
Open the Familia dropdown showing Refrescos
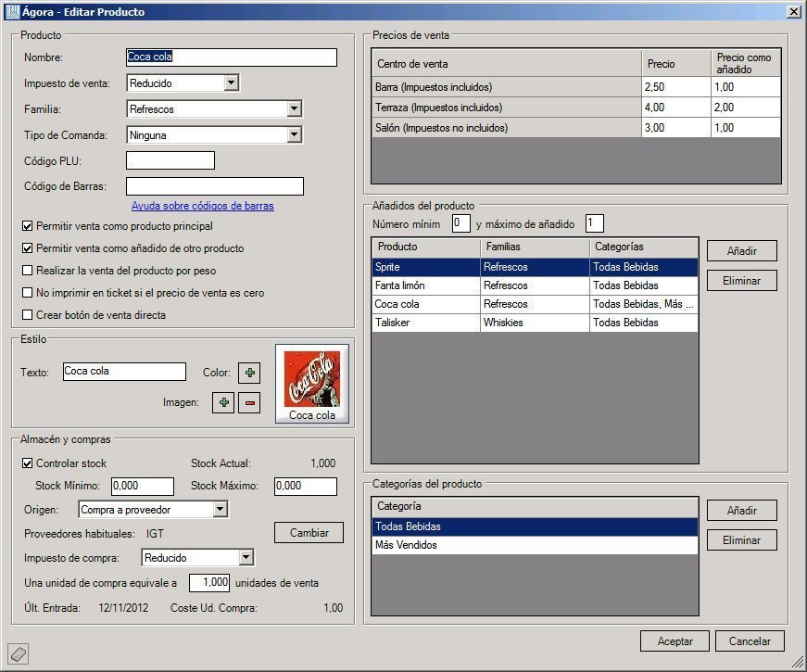(294, 108)
